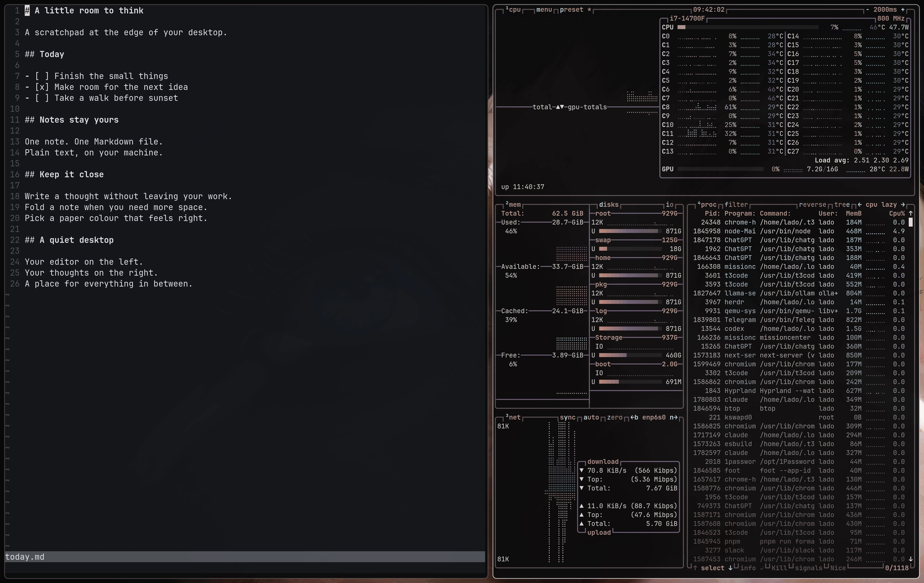
Task: Select the qemu-sys process row
Action: (x=799, y=311)
